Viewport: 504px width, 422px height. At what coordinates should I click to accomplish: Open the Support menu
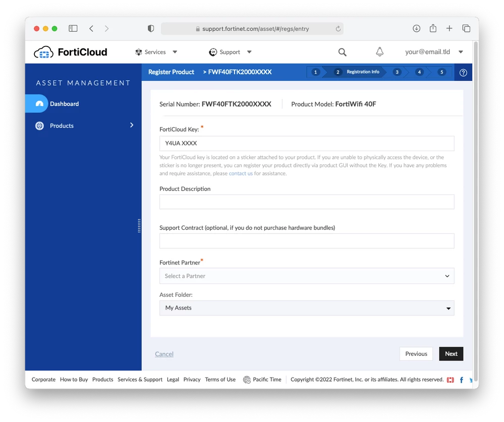[x=230, y=52]
